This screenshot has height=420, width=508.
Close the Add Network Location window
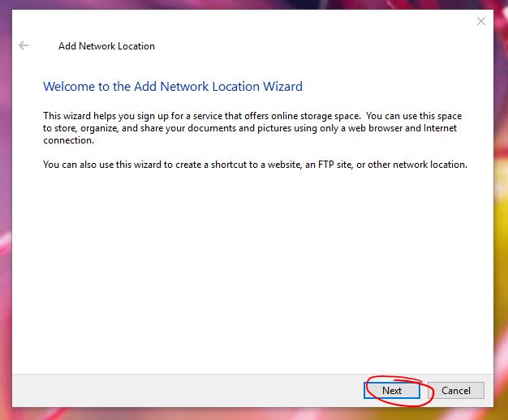click(480, 21)
